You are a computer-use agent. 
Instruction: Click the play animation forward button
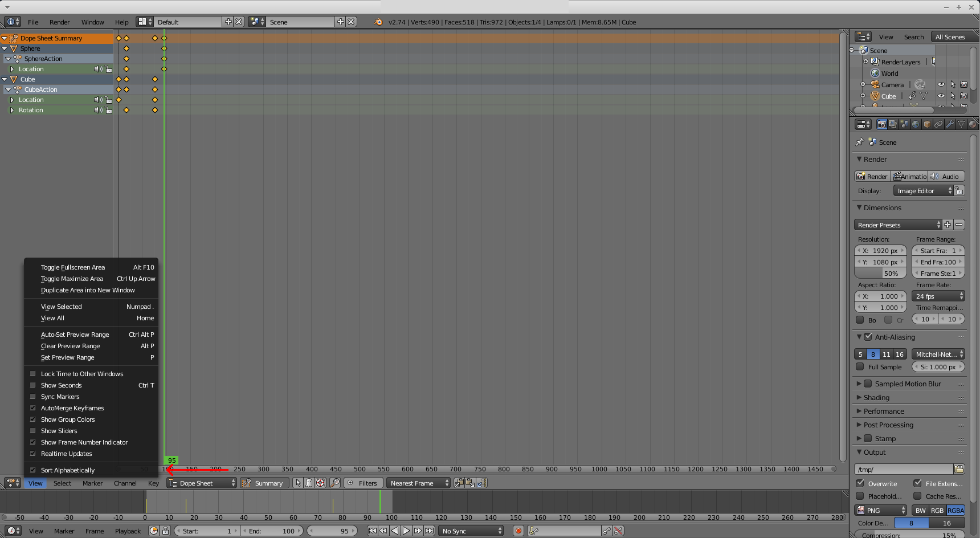406,531
